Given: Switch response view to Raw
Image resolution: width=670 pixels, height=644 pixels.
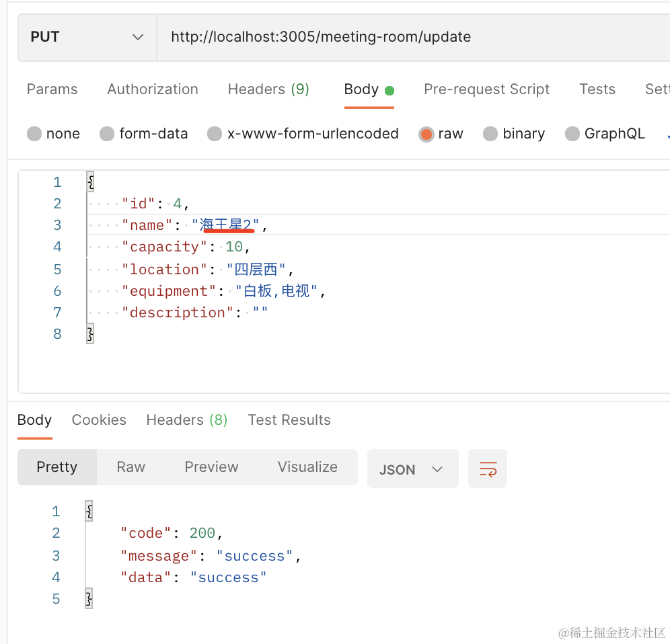Looking at the screenshot, I should pyautogui.click(x=131, y=467).
